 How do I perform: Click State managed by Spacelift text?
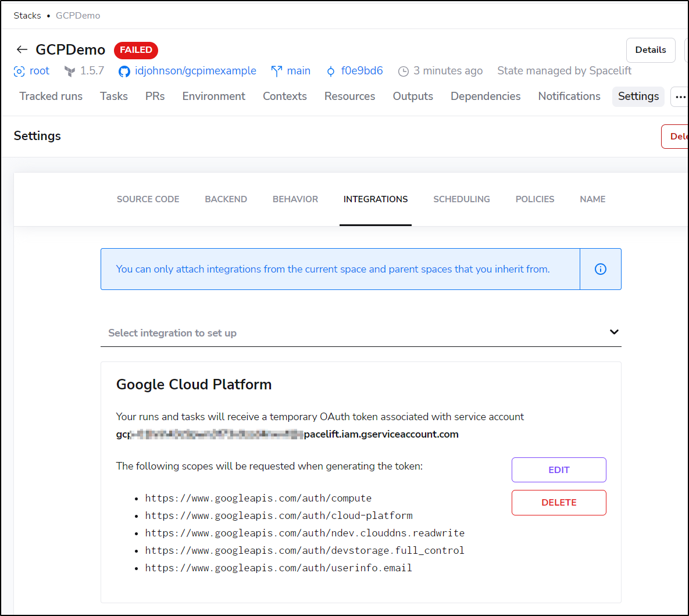click(564, 71)
